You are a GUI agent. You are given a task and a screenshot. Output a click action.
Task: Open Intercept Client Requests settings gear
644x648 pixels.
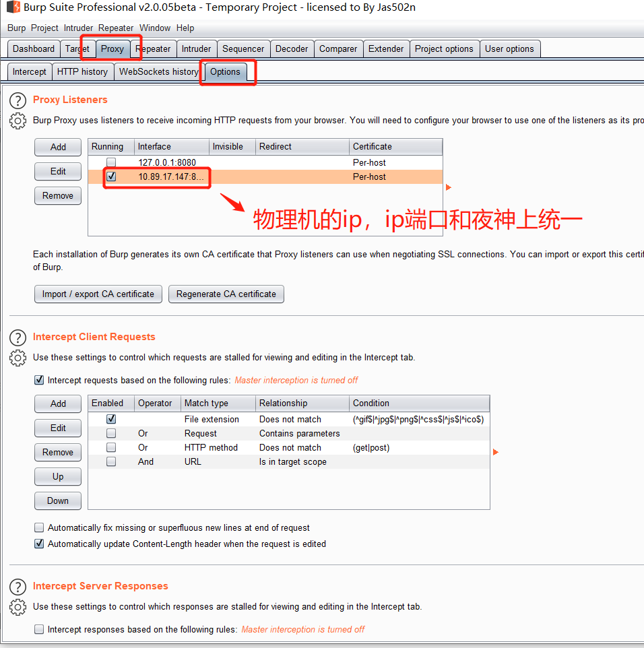coord(18,358)
